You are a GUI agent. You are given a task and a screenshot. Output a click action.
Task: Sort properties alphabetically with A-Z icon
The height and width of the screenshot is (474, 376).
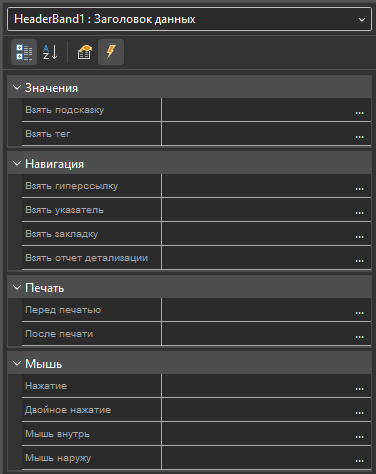tap(50, 52)
